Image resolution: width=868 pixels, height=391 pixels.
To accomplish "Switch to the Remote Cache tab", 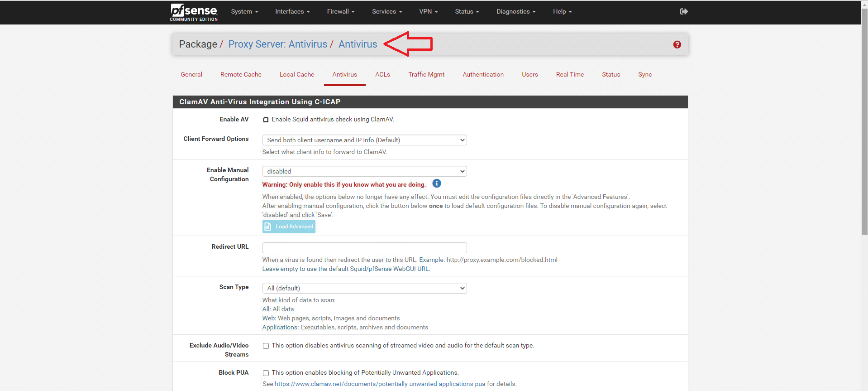I will pos(241,74).
